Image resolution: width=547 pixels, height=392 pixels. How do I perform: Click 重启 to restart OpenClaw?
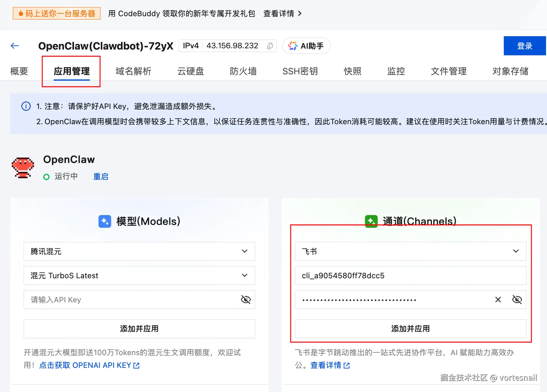101,176
